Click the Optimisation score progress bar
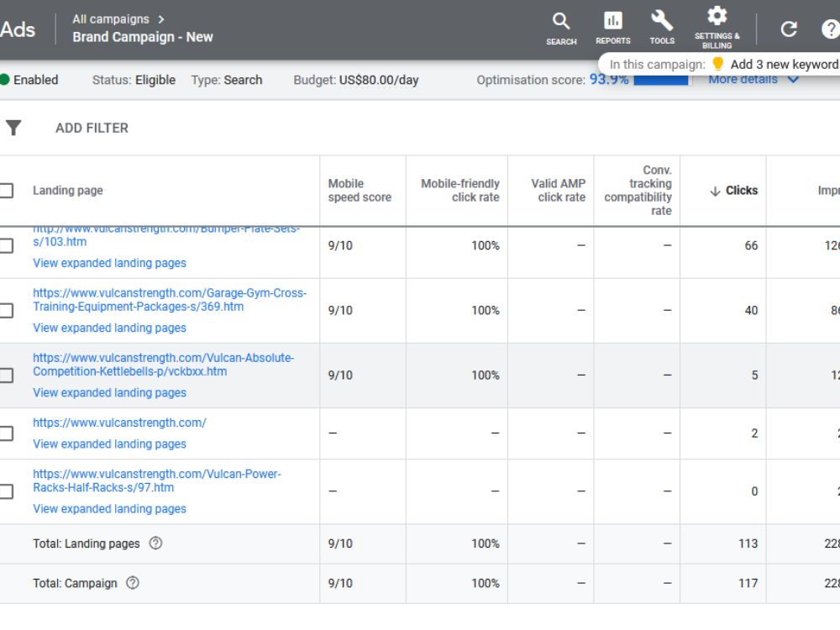Image resolution: width=840 pixels, height=630 pixels. (660, 81)
